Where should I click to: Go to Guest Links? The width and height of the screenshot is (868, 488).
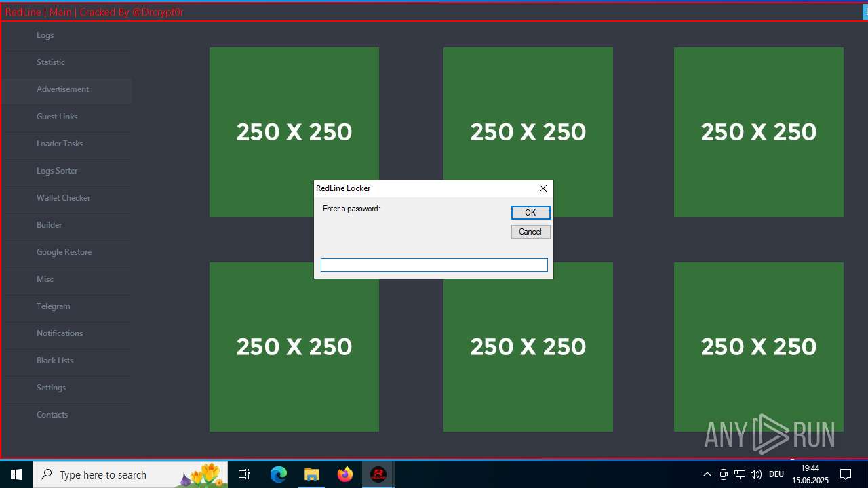pyautogui.click(x=66, y=117)
